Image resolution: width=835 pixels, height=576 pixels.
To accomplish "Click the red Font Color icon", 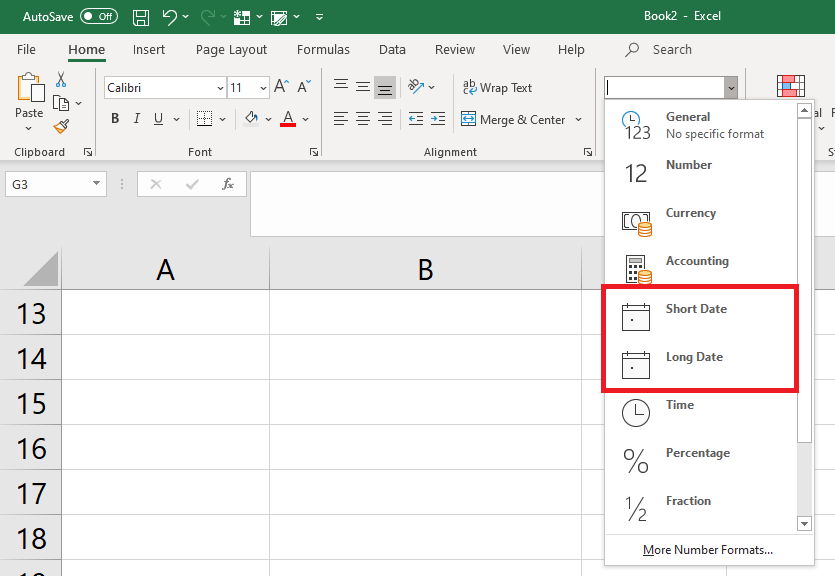I will point(288,119).
